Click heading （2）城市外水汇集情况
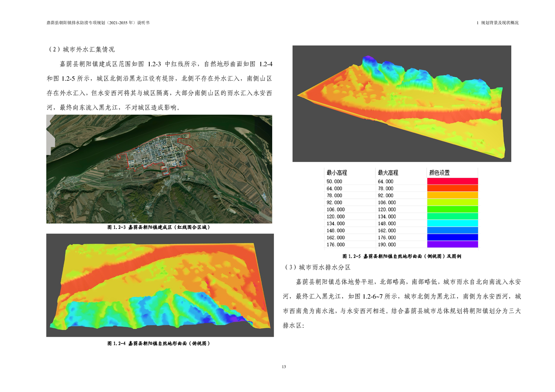 coord(81,49)
